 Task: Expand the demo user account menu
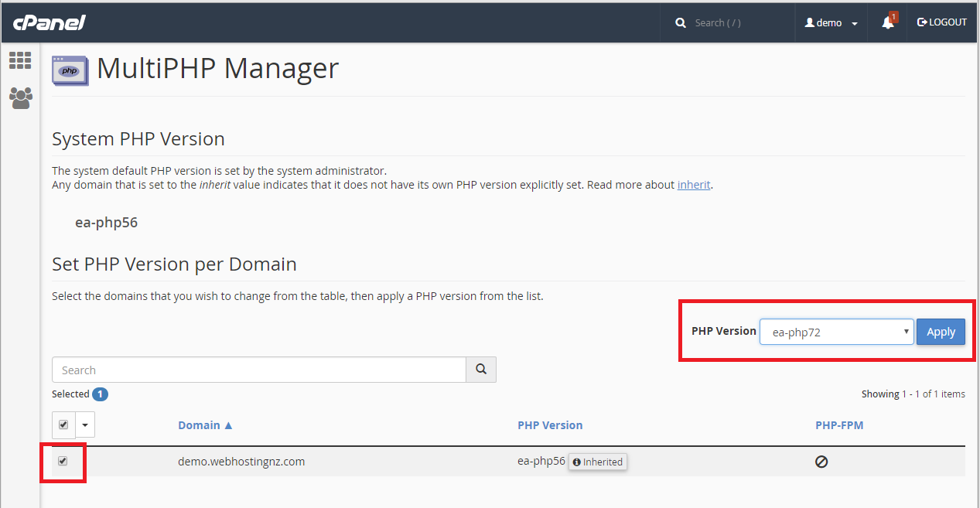click(x=831, y=22)
